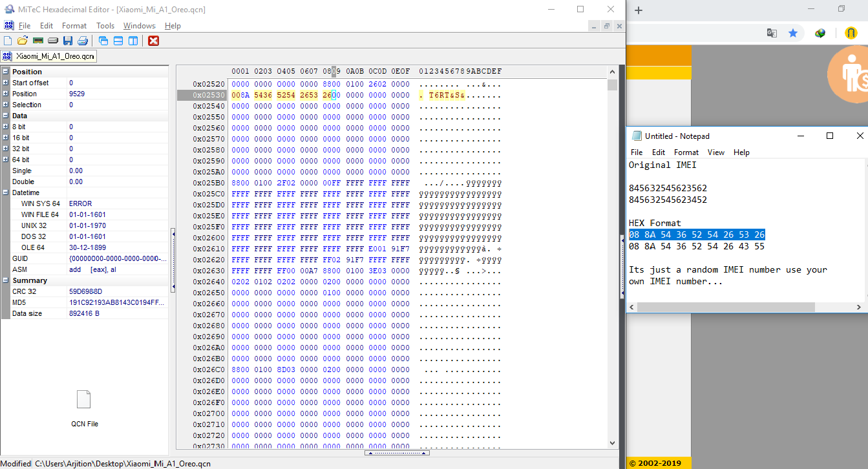Click the hex editor vertical scrollbar up arrow
Image resolution: width=868 pixels, height=469 pixels.
coord(613,70)
